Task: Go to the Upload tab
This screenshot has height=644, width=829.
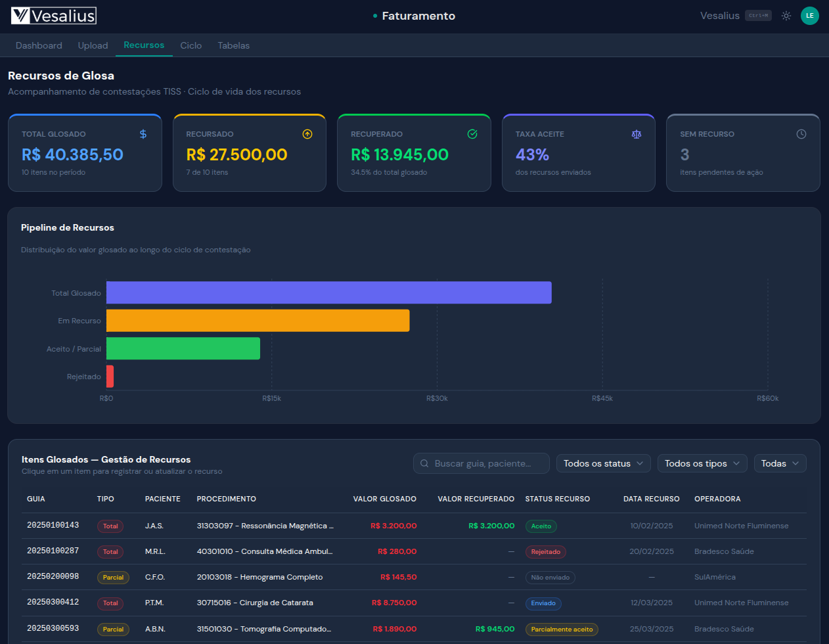Action: [x=93, y=45]
